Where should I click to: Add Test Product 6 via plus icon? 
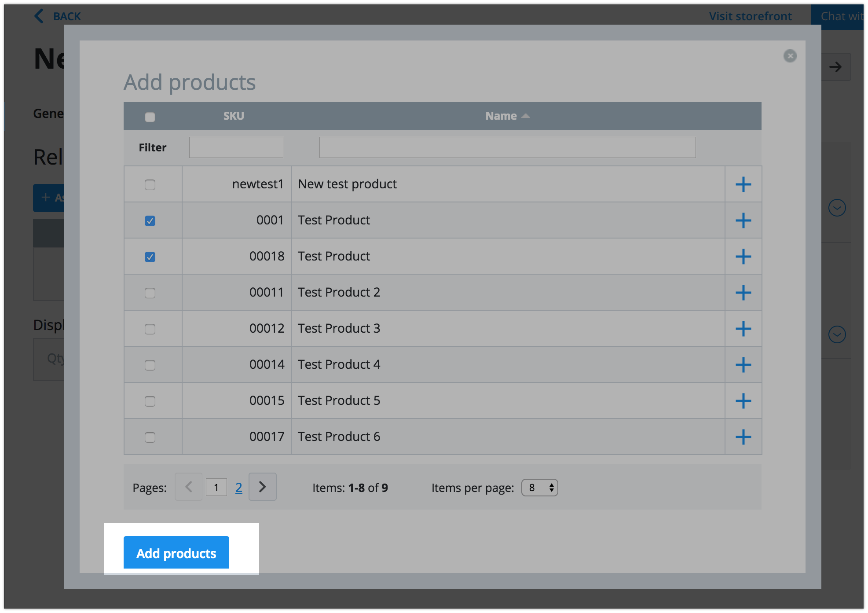coord(743,437)
